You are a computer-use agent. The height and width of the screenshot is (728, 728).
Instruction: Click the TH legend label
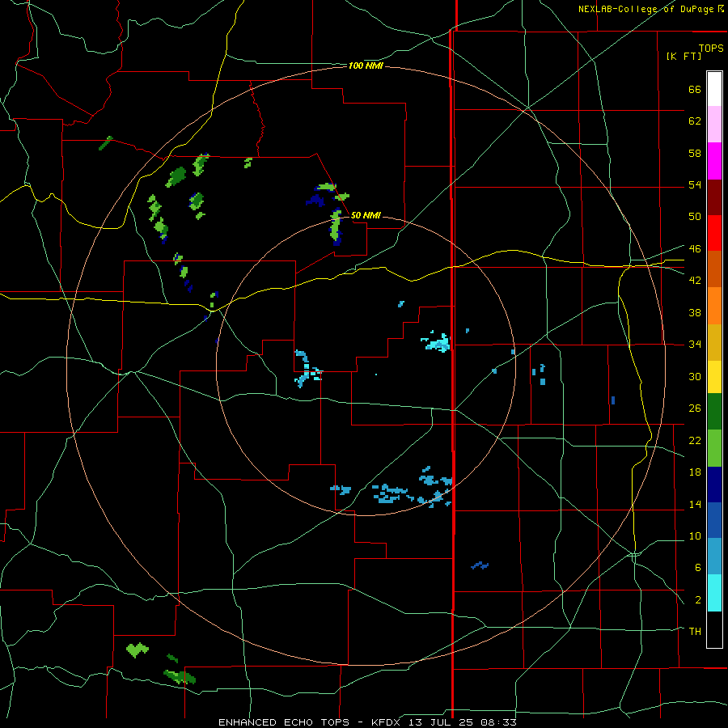[x=695, y=632]
